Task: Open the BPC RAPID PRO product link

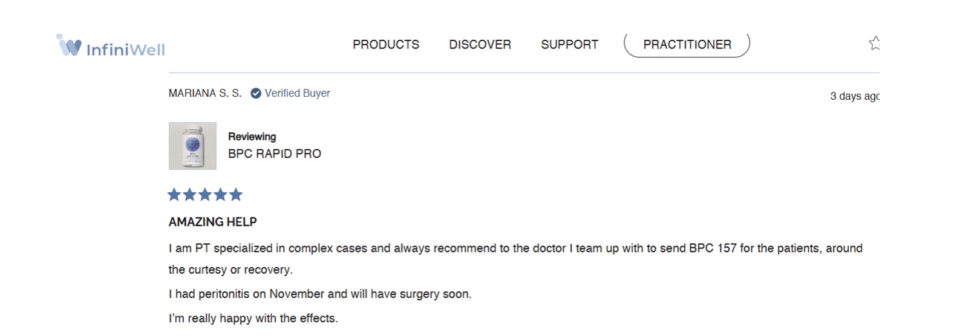Action: [275, 154]
